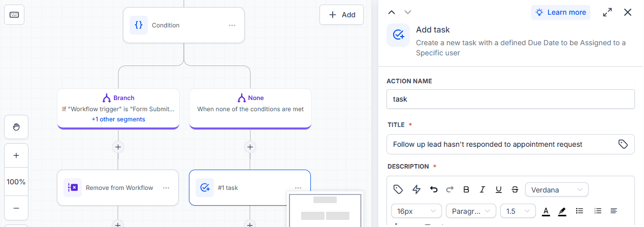The width and height of the screenshot is (644, 227).
Task: Activate the hand pan tool
Action: pyautogui.click(x=16, y=127)
